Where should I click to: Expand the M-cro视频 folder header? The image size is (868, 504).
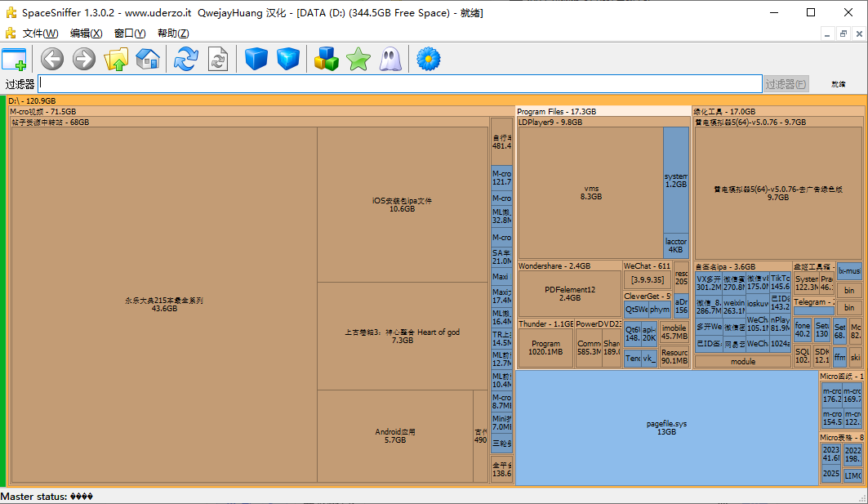[43, 112]
